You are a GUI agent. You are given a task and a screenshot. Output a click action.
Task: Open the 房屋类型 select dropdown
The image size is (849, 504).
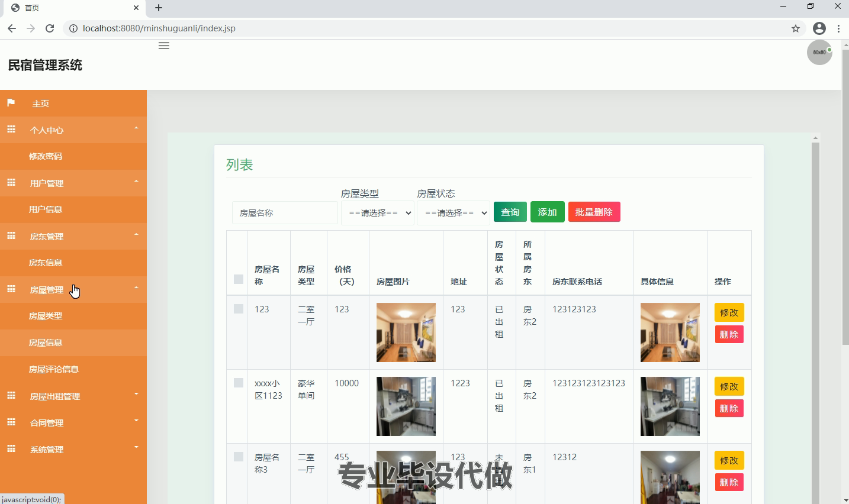coord(378,213)
